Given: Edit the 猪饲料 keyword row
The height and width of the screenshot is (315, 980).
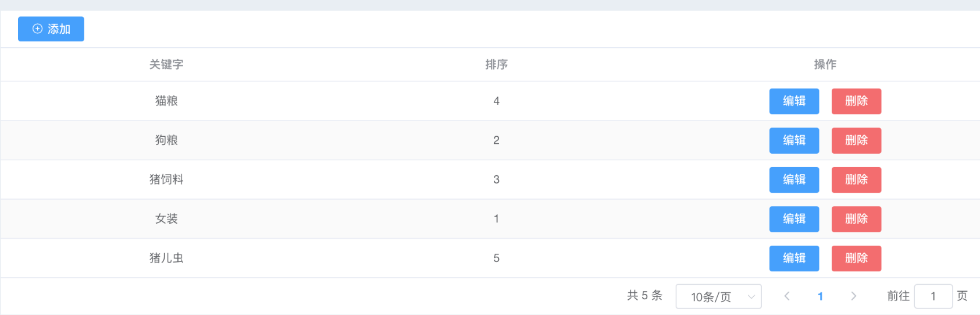Looking at the screenshot, I should [x=794, y=180].
